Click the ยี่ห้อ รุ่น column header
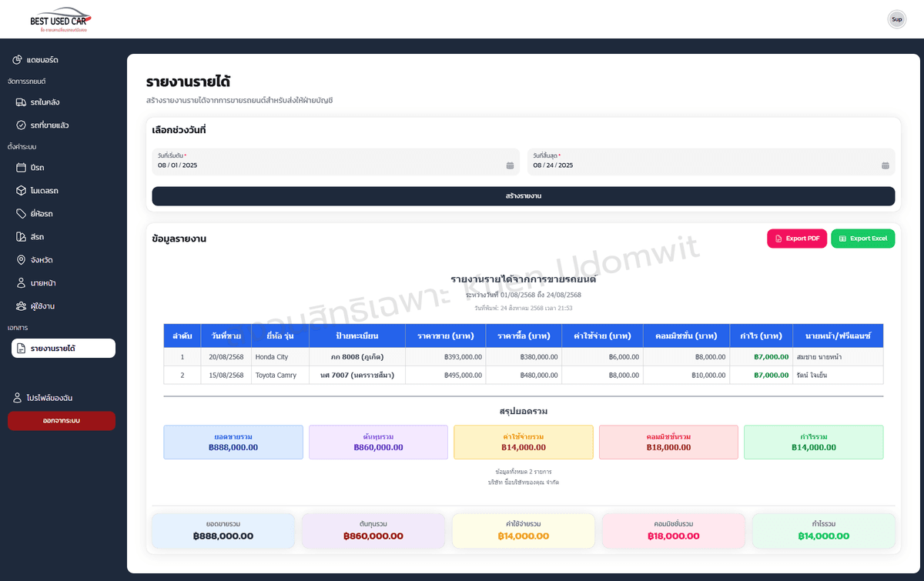Screen dimensions: 924x581 pyautogui.click(x=280, y=336)
